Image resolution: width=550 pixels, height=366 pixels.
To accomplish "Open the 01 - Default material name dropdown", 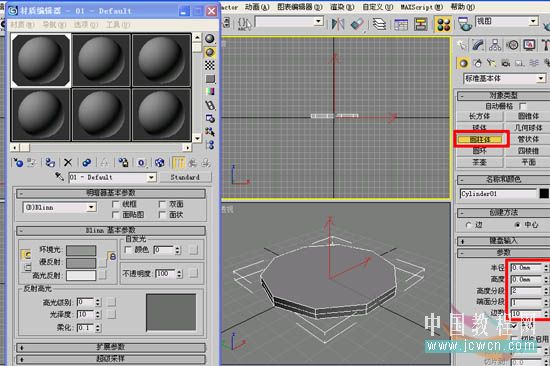I will (112, 177).
